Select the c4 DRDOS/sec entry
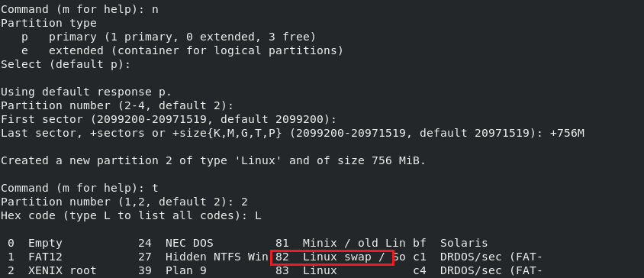The width and height of the screenshot is (644, 278). point(478,271)
